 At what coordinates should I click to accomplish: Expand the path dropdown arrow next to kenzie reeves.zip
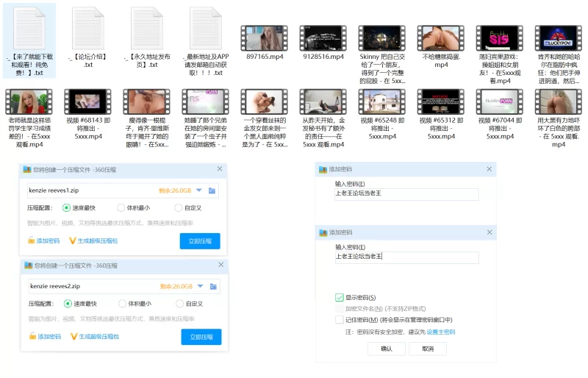pos(198,190)
